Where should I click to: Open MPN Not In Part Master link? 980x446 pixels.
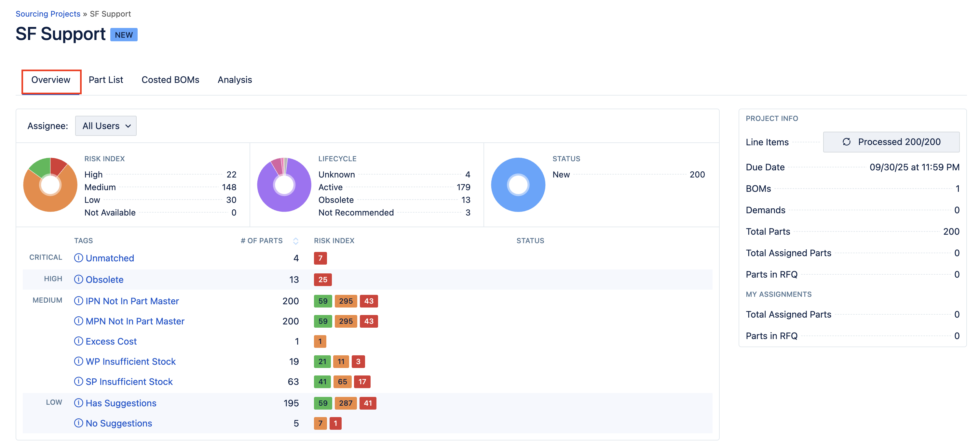pyautogui.click(x=135, y=321)
